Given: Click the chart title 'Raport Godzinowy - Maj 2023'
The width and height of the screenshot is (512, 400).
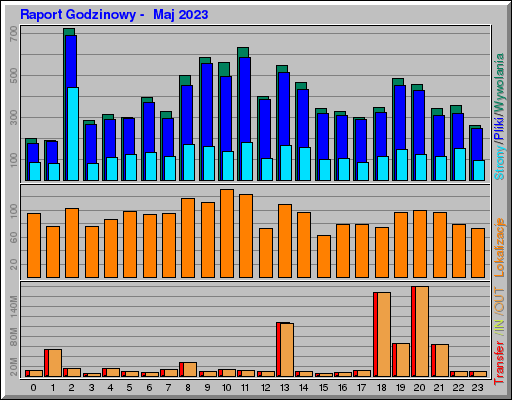Looking at the screenshot, I should coord(114,15).
